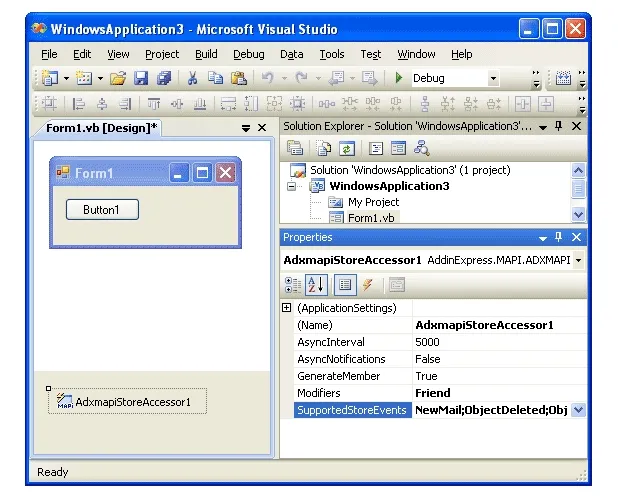Click the Copy toolbar icon
The width and height of the screenshot is (618, 502).
pos(215,78)
